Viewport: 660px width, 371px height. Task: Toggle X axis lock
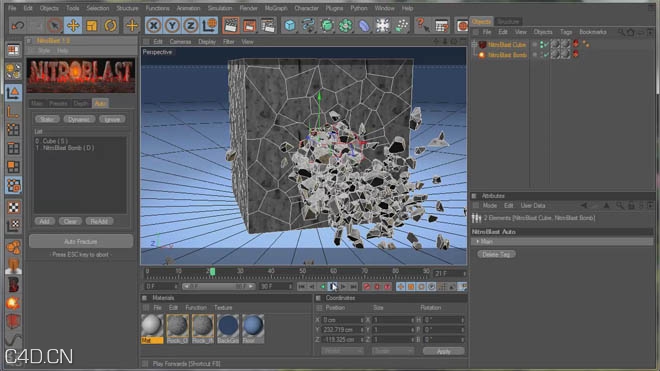(x=154, y=26)
